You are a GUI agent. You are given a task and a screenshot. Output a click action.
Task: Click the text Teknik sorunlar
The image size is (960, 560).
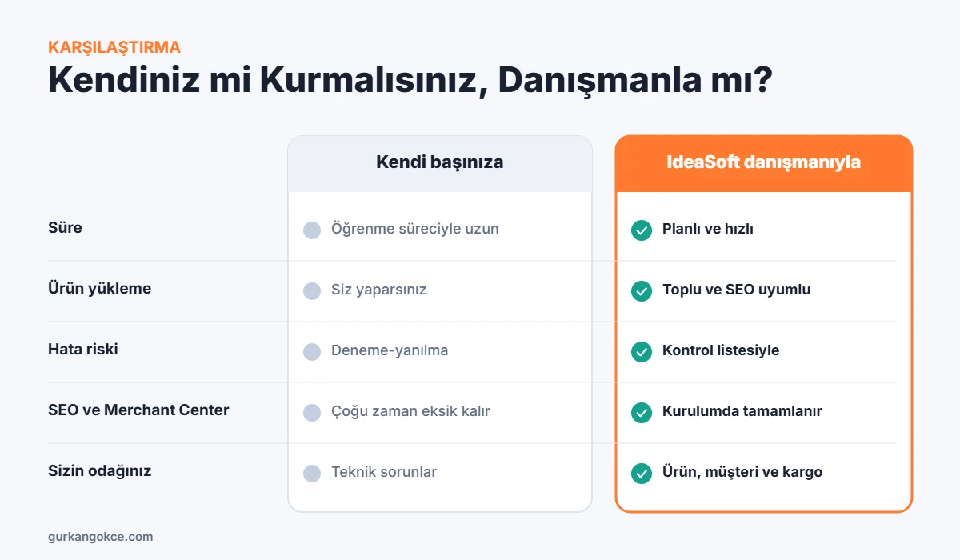(384, 473)
